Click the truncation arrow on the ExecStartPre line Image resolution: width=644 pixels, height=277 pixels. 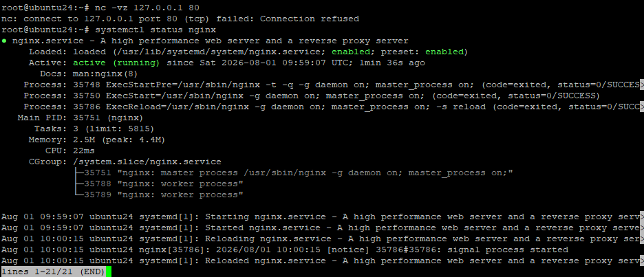pos(641,85)
